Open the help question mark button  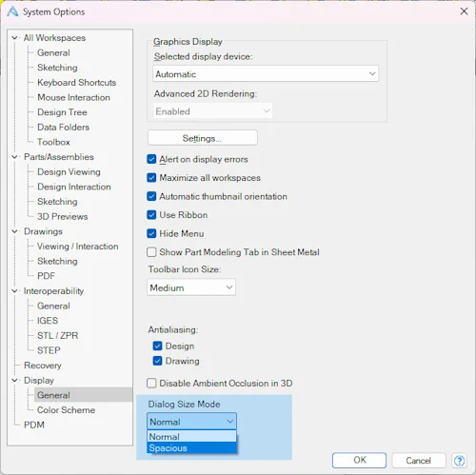[x=459, y=461]
